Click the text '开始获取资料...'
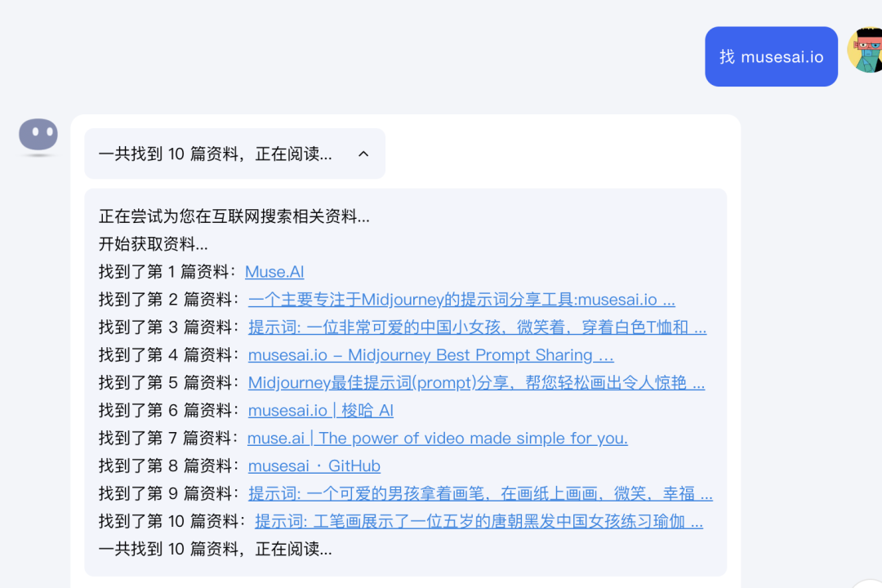 [x=153, y=244]
